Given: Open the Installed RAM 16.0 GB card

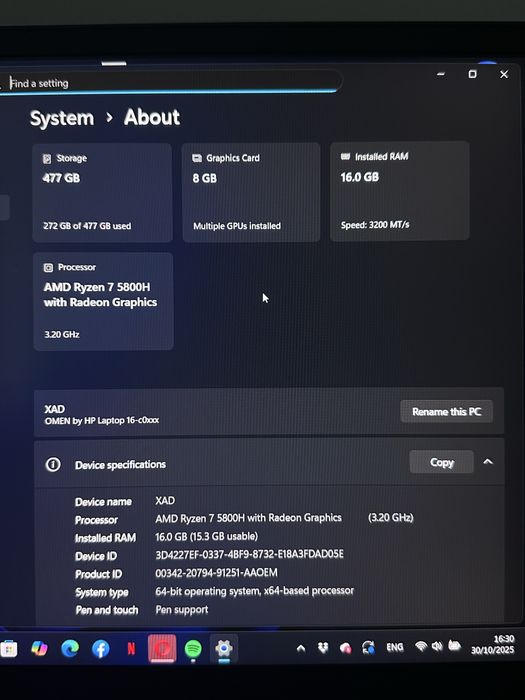Looking at the screenshot, I should point(400,191).
